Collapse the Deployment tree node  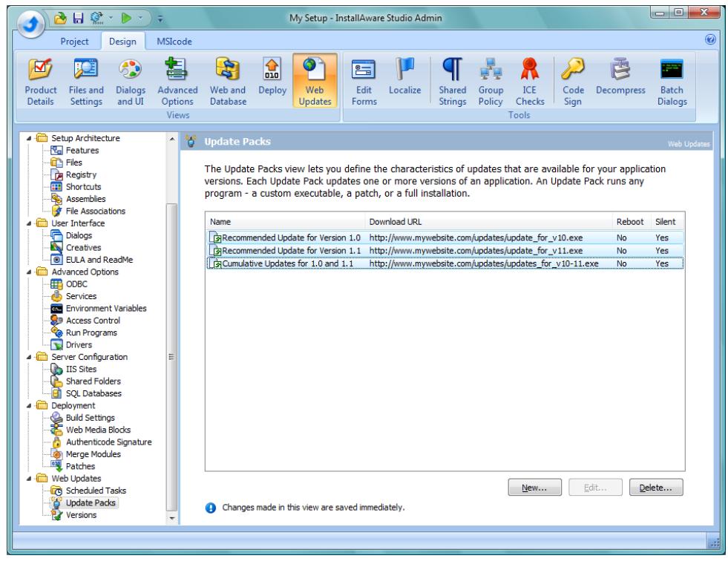(x=29, y=406)
